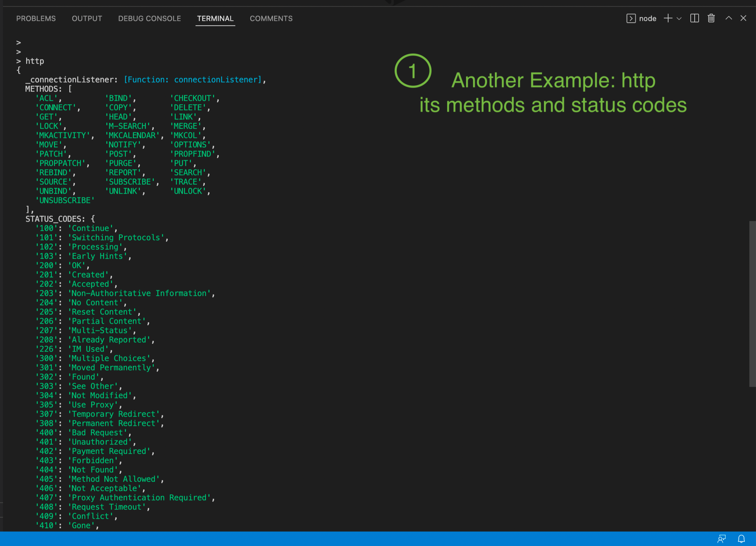
Task: Click the _connectionListener property name
Action: (71, 80)
